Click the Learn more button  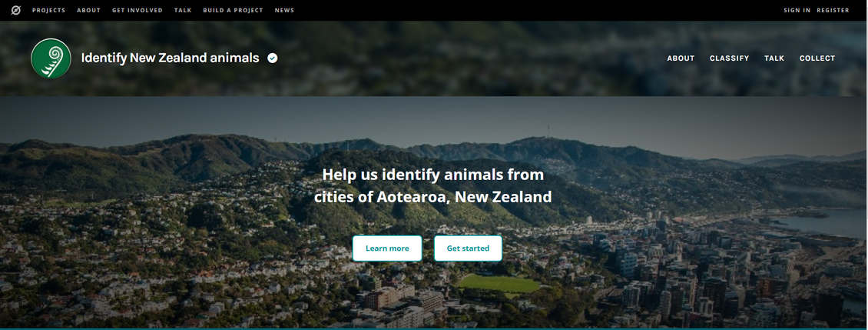pyautogui.click(x=387, y=248)
